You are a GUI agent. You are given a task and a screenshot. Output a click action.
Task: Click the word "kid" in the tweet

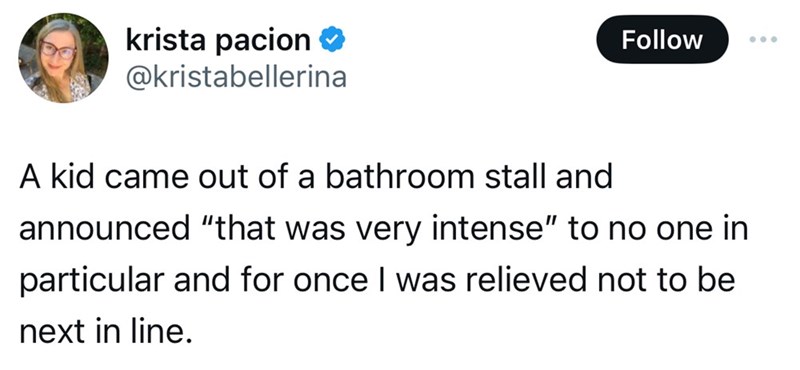61,177
